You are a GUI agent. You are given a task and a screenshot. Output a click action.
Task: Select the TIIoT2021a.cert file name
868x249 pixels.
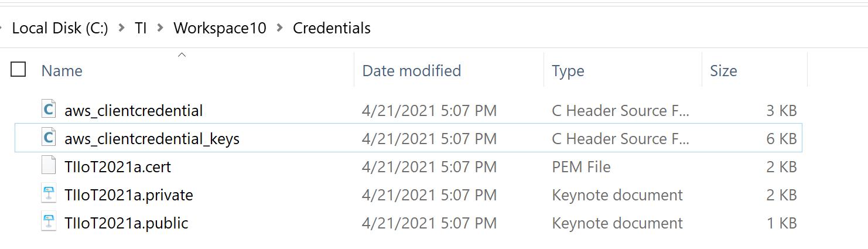(118, 167)
